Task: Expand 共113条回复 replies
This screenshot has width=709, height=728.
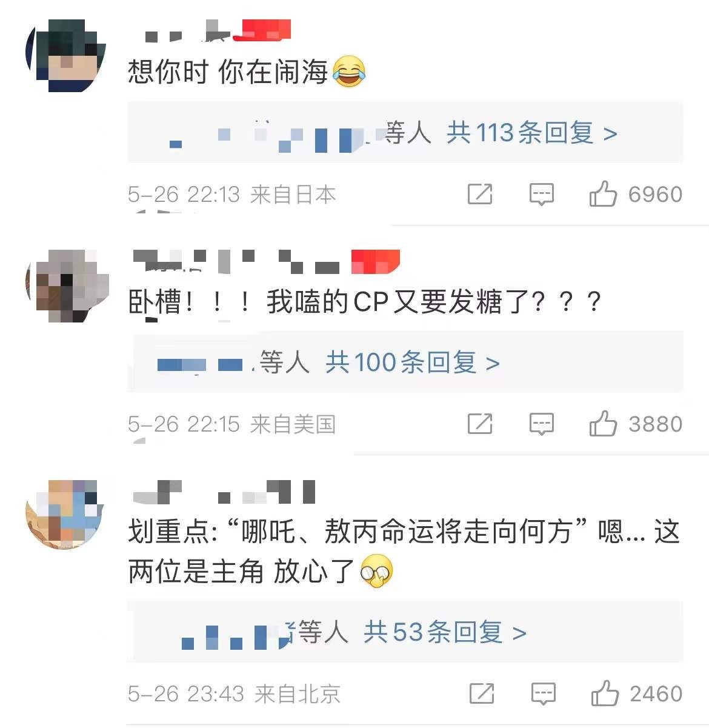Action: pos(532,133)
